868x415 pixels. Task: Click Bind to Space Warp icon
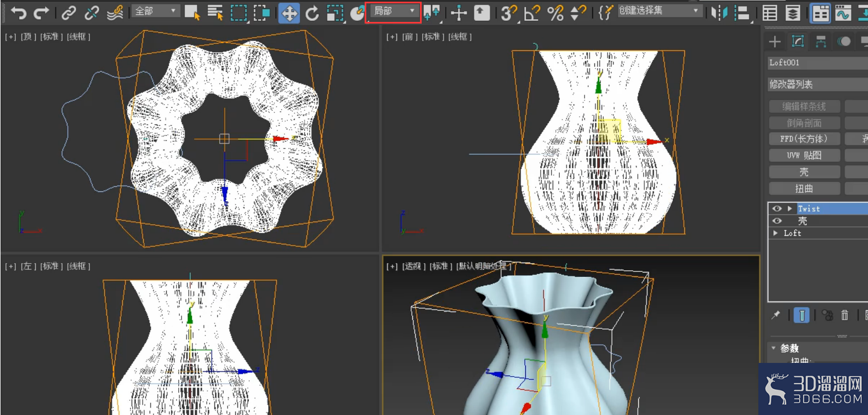pyautogui.click(x=115, y=13)
